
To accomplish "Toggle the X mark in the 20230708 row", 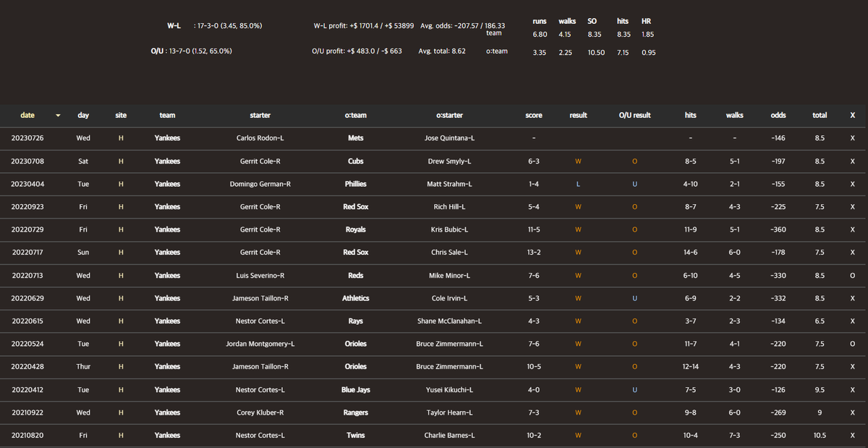I will click(x=853, y=161).
